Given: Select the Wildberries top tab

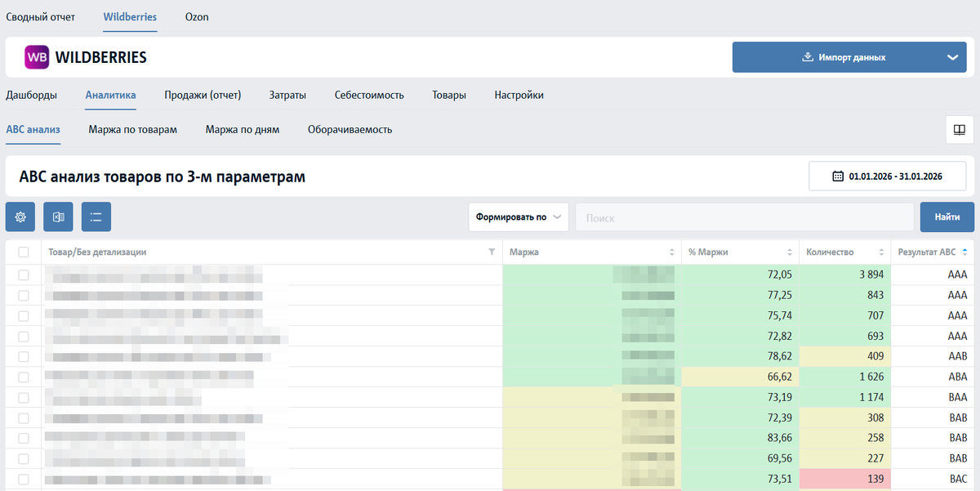Looking at the screenshot, I should (x=130, y=16).
